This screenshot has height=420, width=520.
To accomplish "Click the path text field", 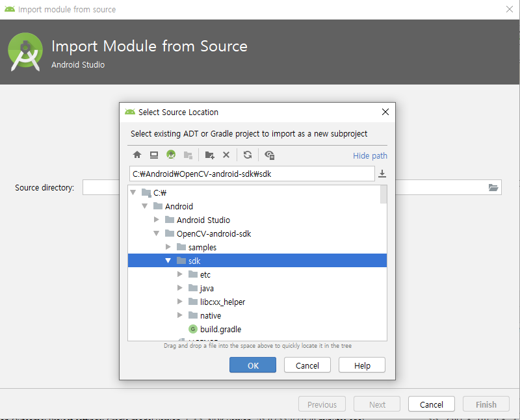I will click(252, 174).
